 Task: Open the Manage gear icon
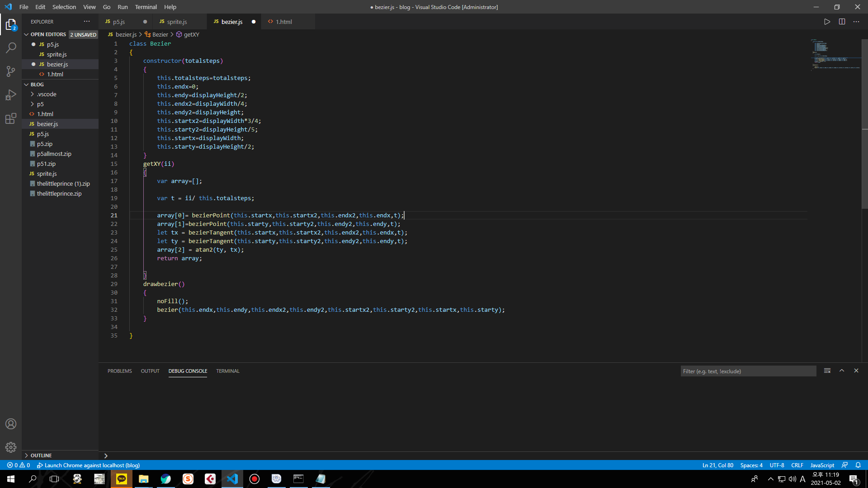click(x=11, y=447)
